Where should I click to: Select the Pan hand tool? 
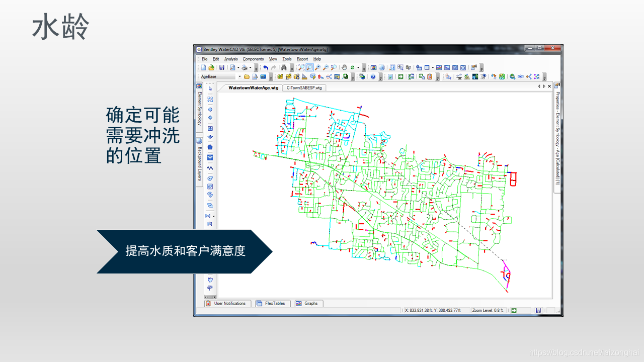point(344,67)
